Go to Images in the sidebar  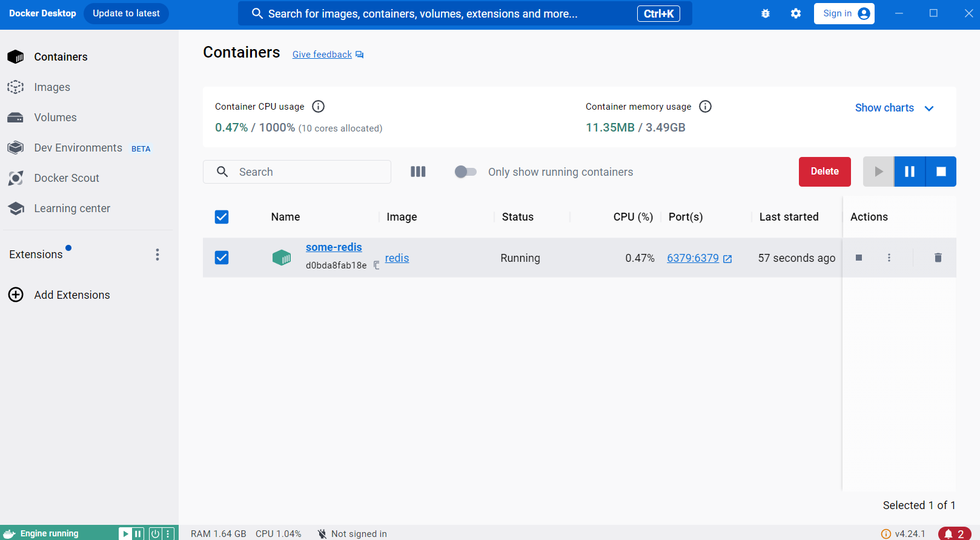tap(52, 87)
